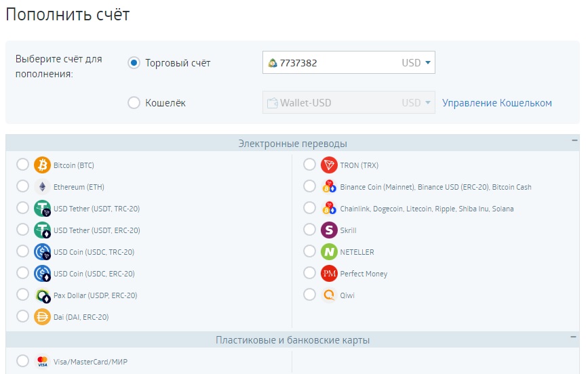
Task: Choose USD Coin ERC-20 radio button
Action: click(22, 273)
